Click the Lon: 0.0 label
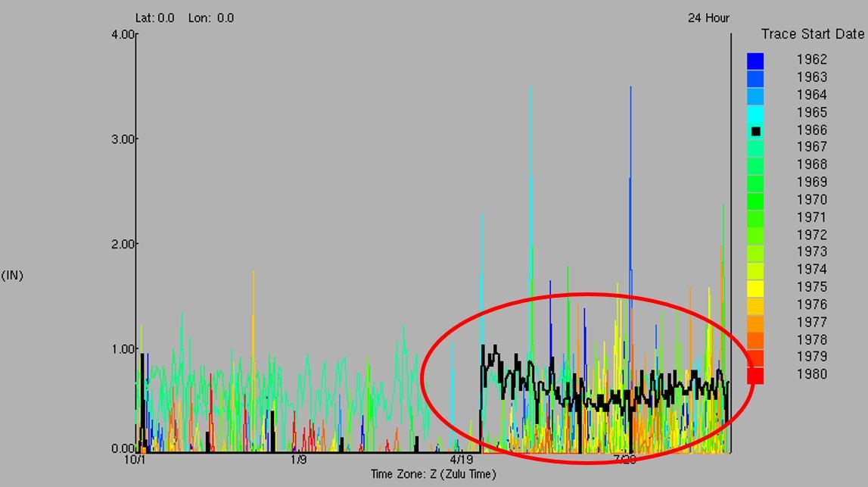The image size is (868, 487). pos(211,18)
